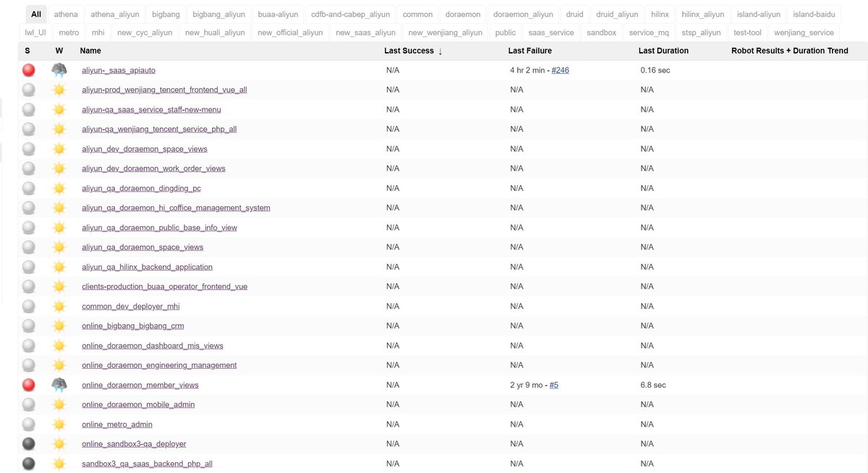The height and width of the screenshot is (473, 868).
Task: Click stormy weather icon for aliyun-_saas_apiauto
Action: (x=59, y=70)
